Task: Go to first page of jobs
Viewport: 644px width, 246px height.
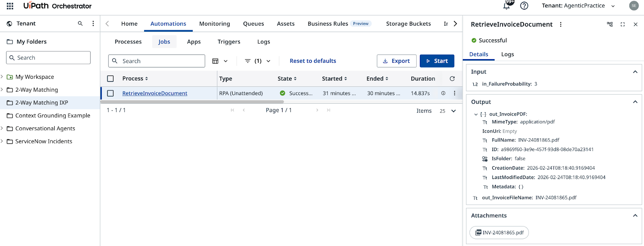Action: (232, 110)
